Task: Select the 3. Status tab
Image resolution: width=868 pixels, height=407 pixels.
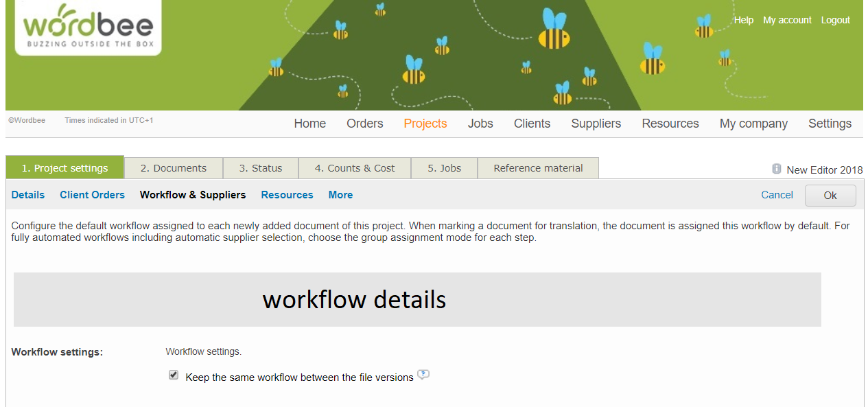Action: coord(261,168)
